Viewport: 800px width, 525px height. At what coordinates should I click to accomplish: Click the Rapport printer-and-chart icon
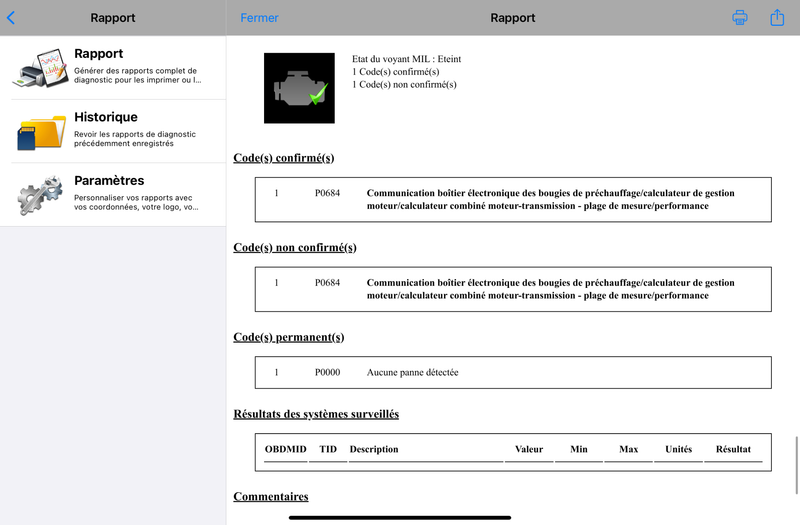(40, 67)
